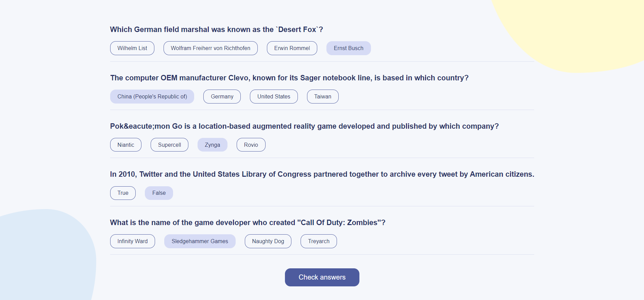
Task: Select Naughty Dog as the answer
Action: (x=268, y=241)
